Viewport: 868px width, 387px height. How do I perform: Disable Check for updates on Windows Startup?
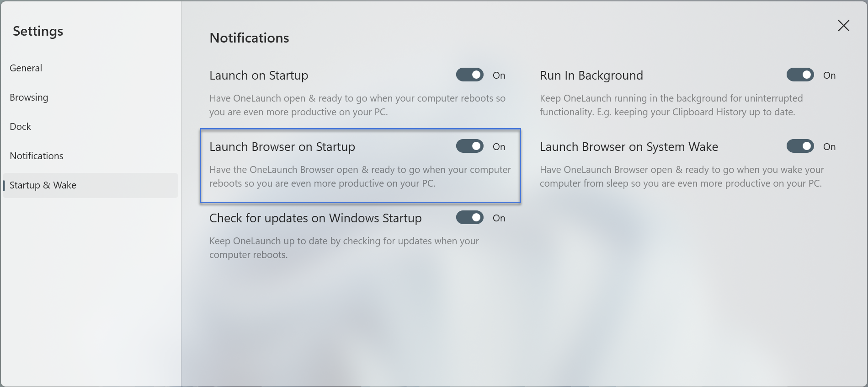(469, 218)
